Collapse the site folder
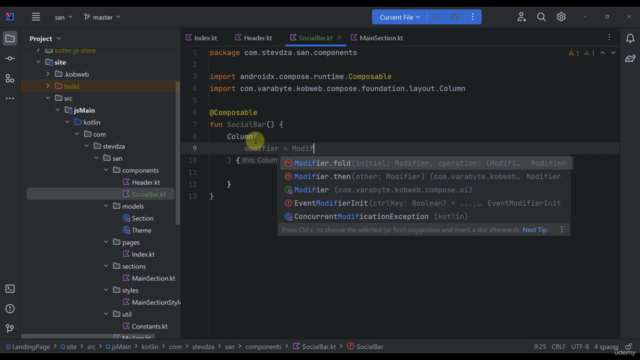This screenshot has width=640, height=360. 38,62
